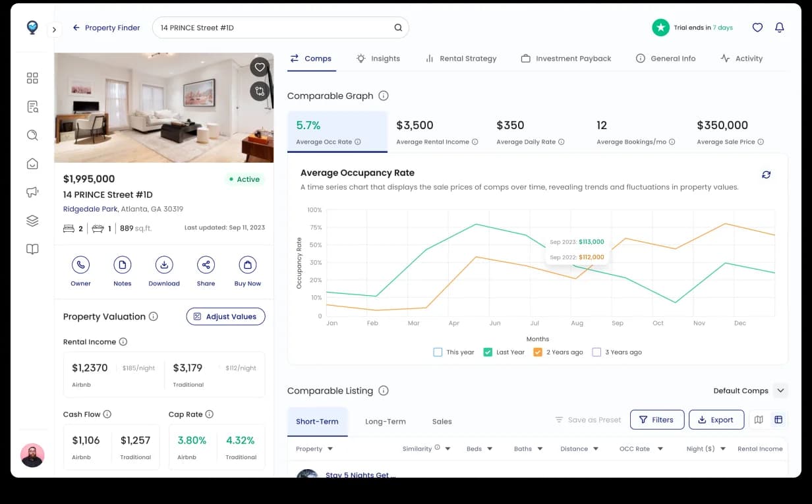
Task: Click the green trial star badge
Action: (660, 28)
